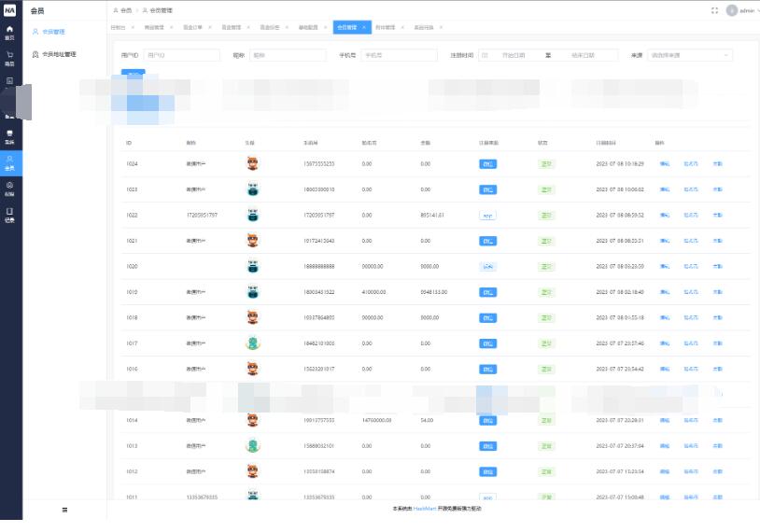
Task: Open the admin user dropdown menu
Action: [x=748, y=10]
